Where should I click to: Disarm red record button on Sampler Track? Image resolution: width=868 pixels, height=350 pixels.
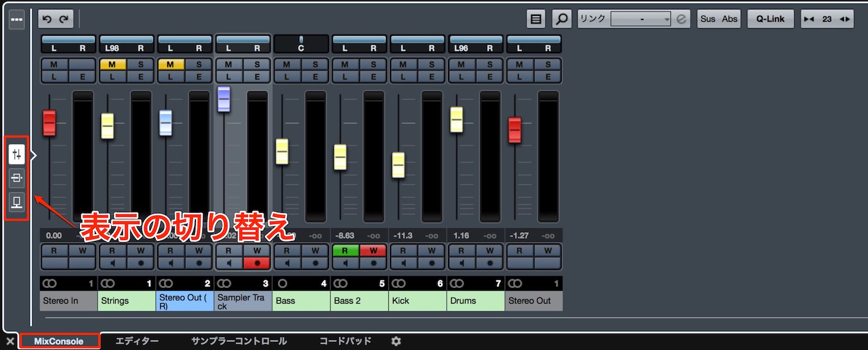point(256,263)
